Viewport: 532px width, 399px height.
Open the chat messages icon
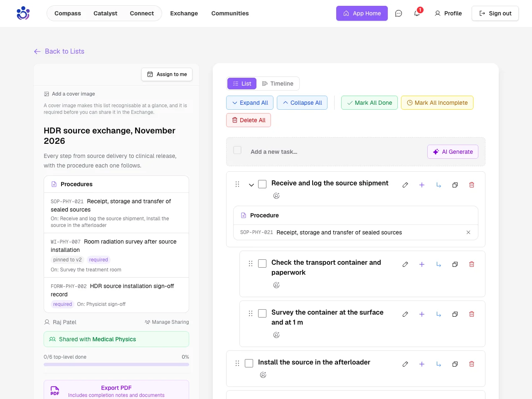tap(399, 13)
